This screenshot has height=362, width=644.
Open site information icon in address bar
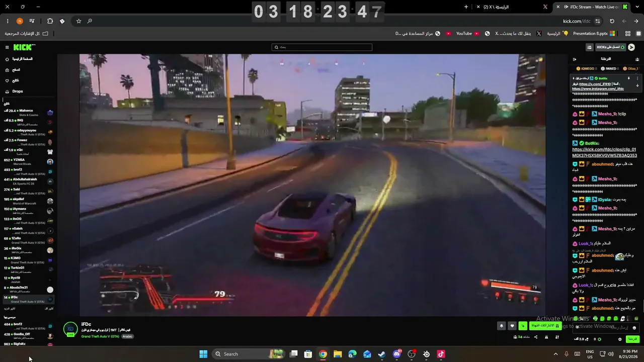(598, 21)
